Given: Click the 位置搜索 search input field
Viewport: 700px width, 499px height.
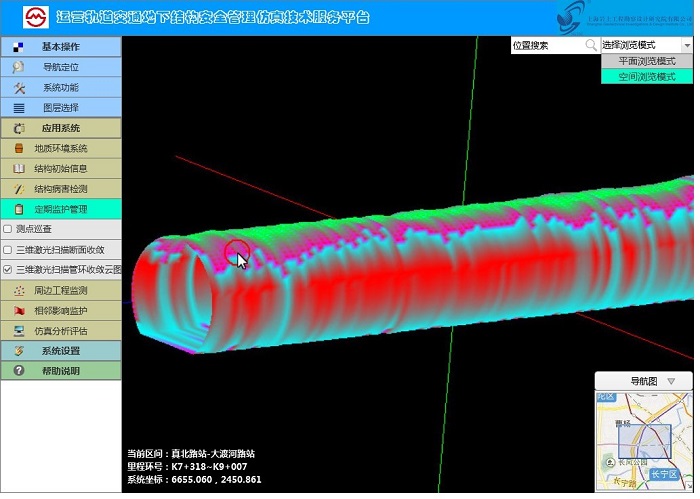Looking at the screenshot, I should coord(545,46).
